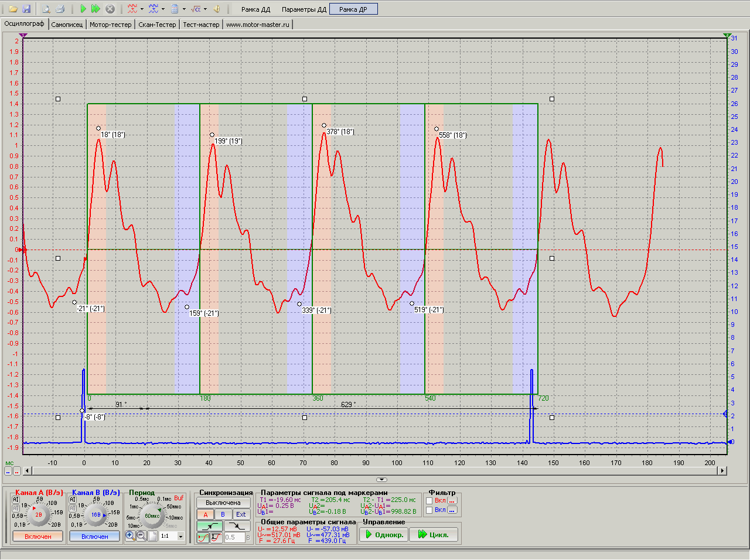Switch to the Тест-мастер tab
The image size is (750, 560).
(x=201, y=25)
